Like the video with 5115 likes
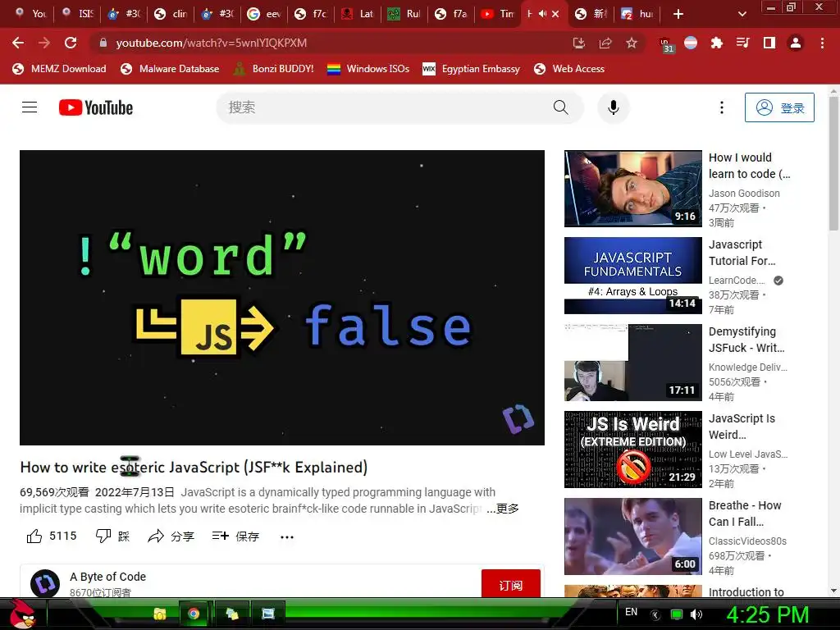 (52, 536)
